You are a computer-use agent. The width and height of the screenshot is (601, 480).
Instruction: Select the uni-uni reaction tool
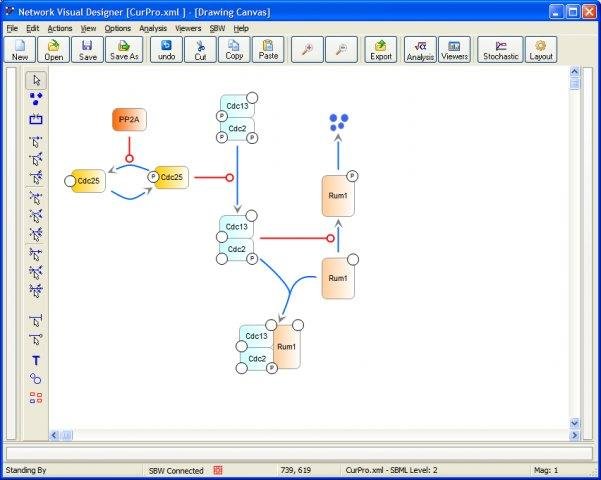[36, 141]
